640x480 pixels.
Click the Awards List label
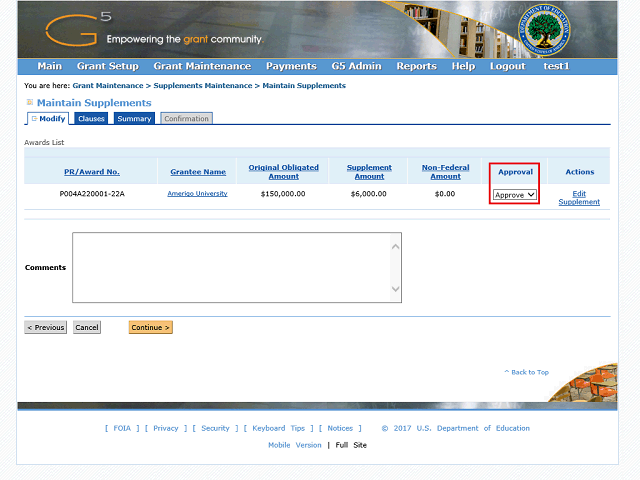click(x=44, y=142)
